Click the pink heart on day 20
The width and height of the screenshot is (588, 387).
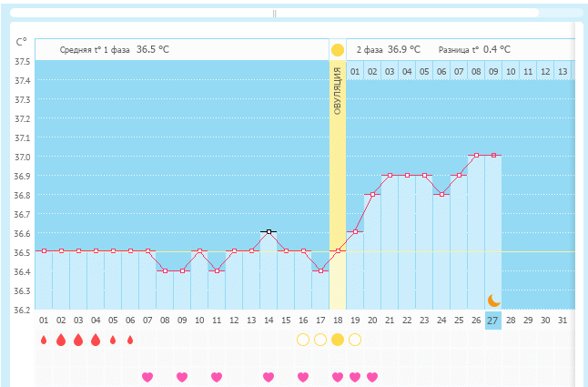point(372,376)
